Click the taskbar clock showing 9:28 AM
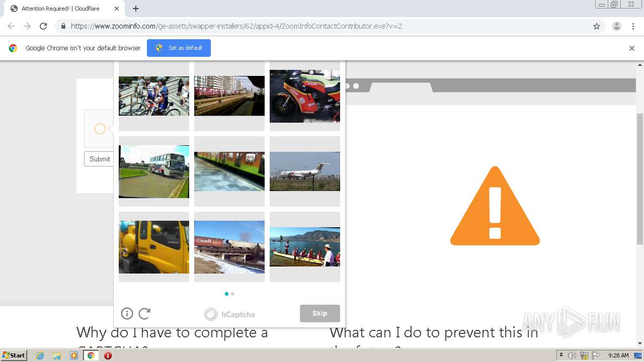Image resolution: width=644 pixels, height=362 pixels. coord(618,355)
